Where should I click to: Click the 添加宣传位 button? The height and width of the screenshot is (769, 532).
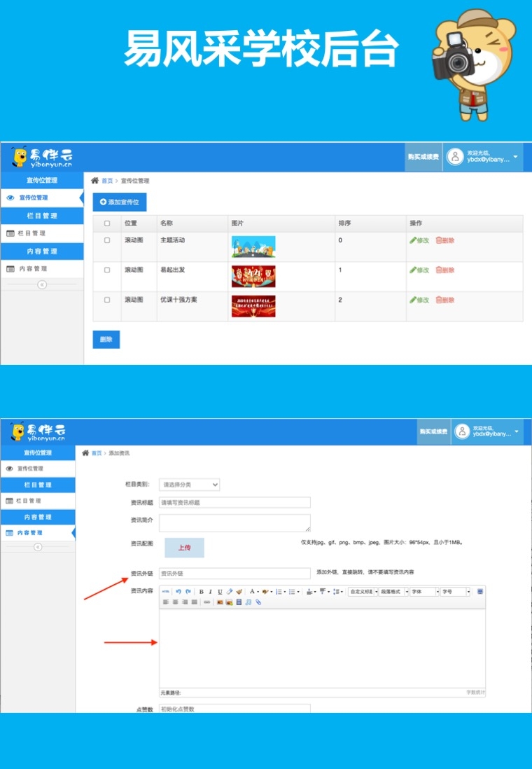point(120,202)
